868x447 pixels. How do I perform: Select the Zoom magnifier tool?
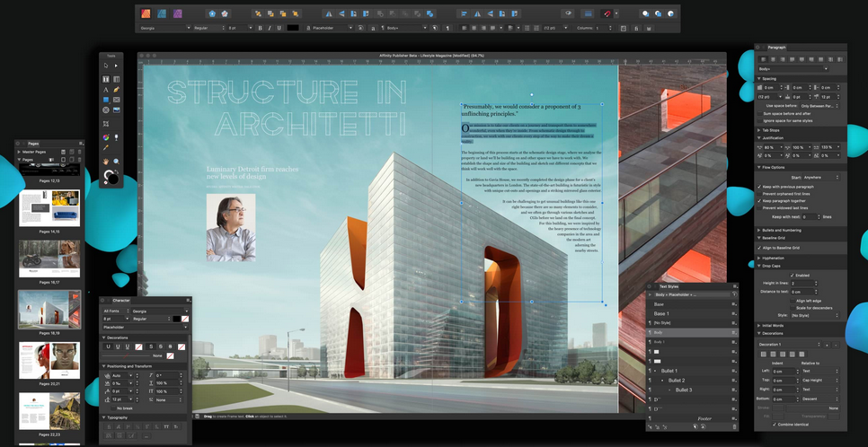pyautogui.click(x=116, y=162)
